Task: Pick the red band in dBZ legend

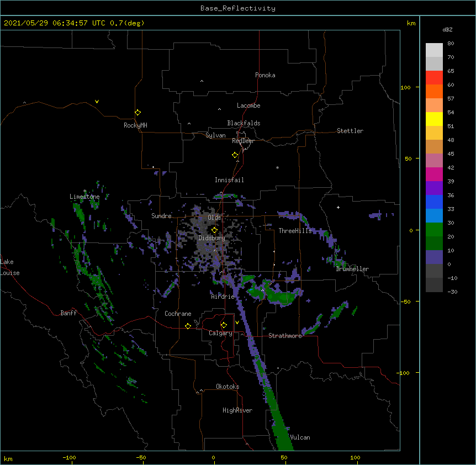Action: point(434,78)
